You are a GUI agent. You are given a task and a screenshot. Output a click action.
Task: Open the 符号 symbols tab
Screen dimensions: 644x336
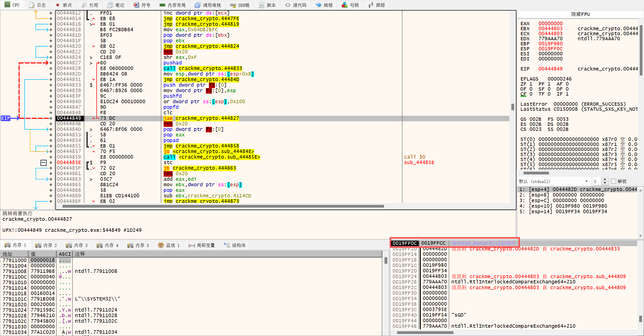pos(142,5)
